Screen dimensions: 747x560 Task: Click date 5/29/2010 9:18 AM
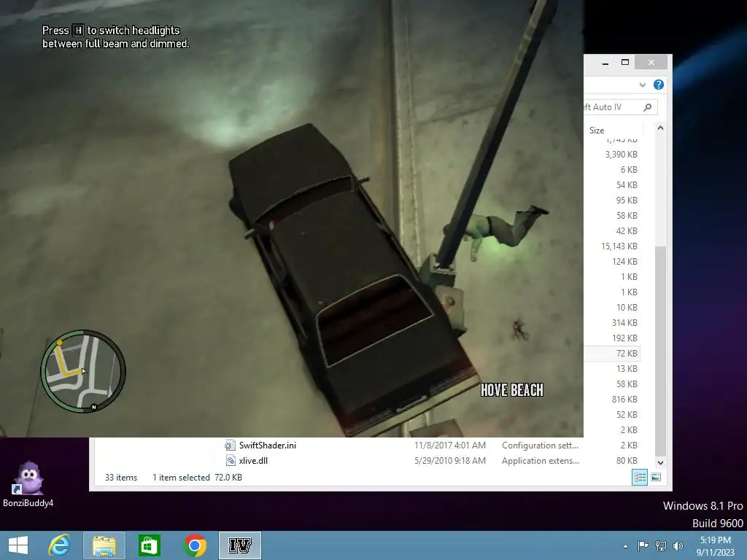(449, 461)
